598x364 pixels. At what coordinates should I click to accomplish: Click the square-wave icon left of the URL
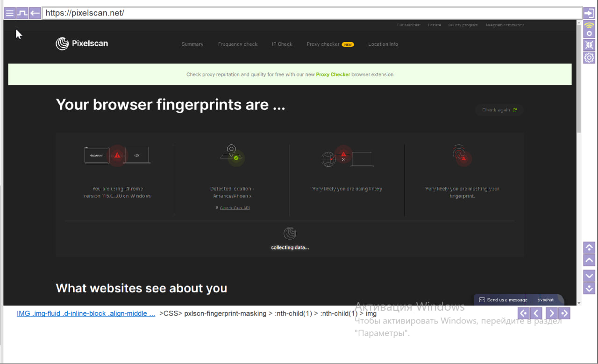tap(22, 13)
